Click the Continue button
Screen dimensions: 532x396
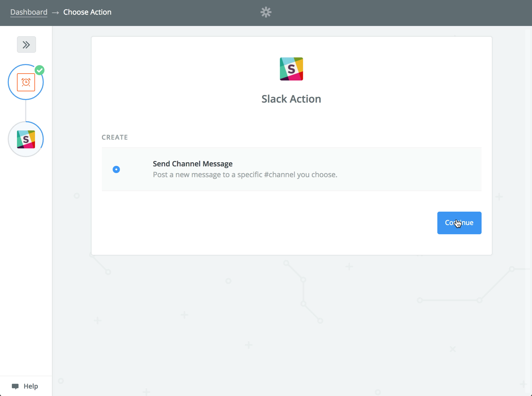[x=459, y=223]
